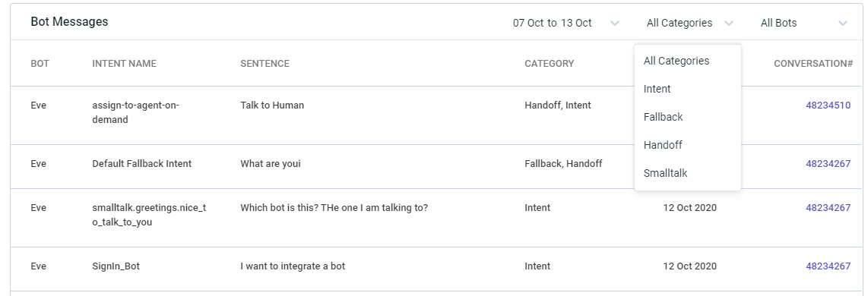
Task: Select the Talk to Human sentence row
Action: pos(436,115)
